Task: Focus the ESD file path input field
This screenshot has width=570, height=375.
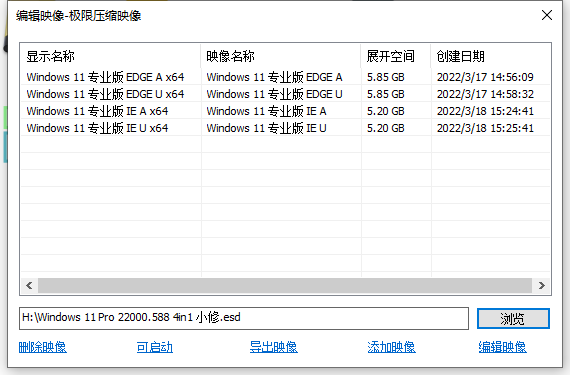Action: tap(244, 318)
